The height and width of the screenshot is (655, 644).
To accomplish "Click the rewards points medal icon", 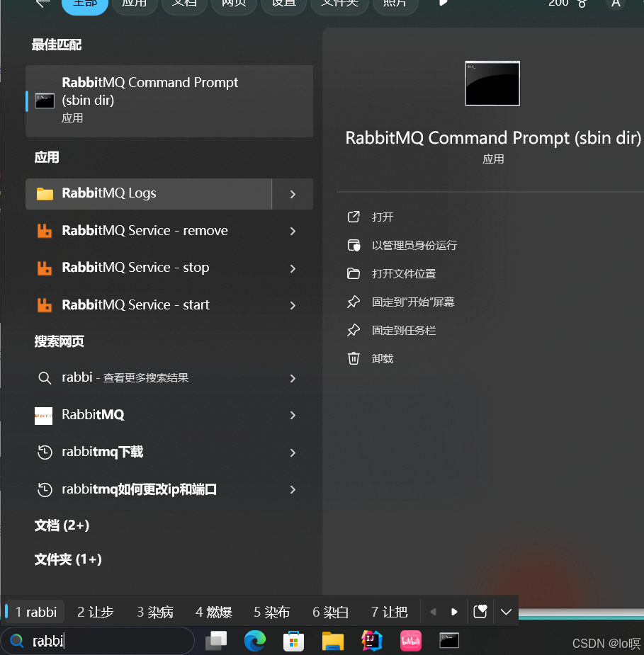I will tap(582, 4).
